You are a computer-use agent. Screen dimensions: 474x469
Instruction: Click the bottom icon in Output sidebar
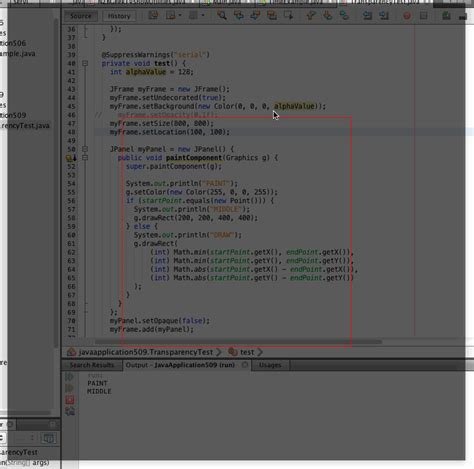70,412
